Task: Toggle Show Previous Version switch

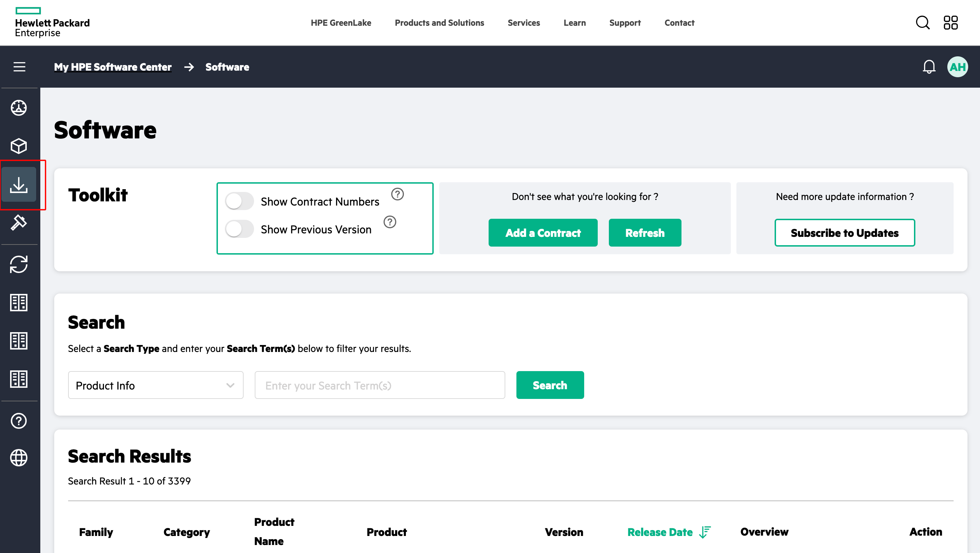Action: 239,229
